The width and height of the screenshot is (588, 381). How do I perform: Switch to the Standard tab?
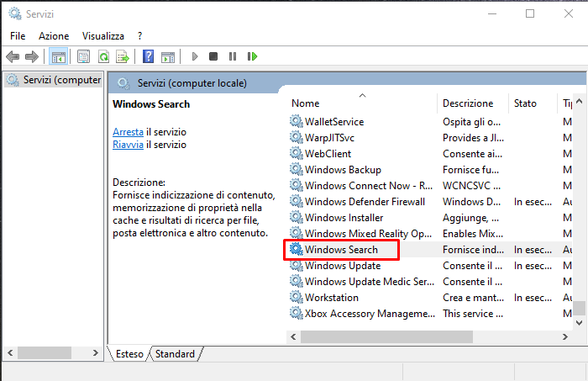[x=175, y=354]
